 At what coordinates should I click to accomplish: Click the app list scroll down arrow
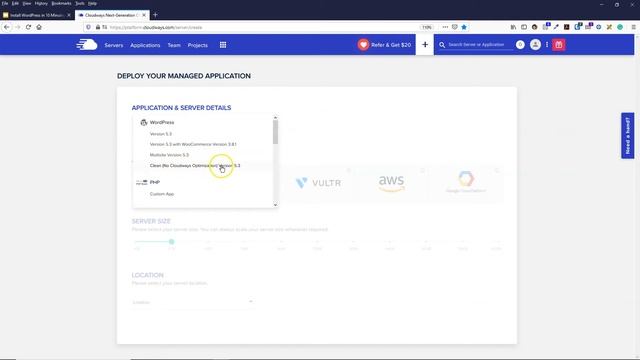tap(276, 205)
